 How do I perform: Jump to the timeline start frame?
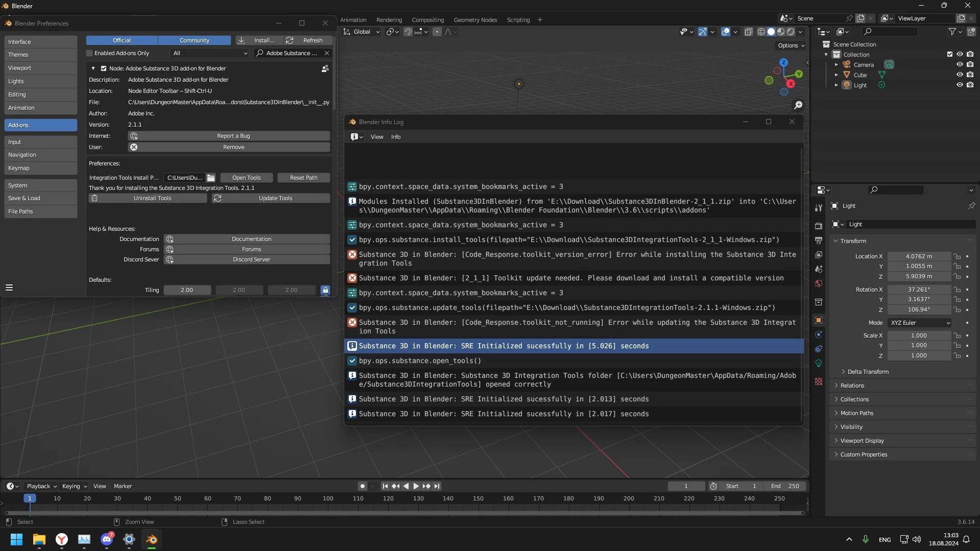pyautogui.click(x=385, y=486)
